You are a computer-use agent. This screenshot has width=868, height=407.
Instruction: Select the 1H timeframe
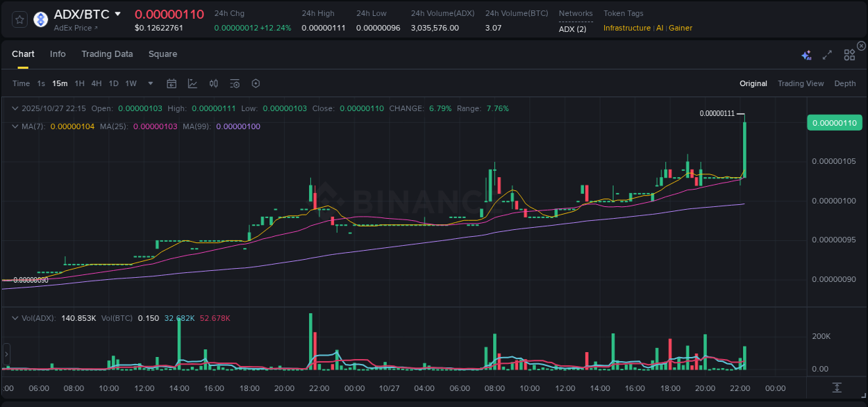click(78, 83)
